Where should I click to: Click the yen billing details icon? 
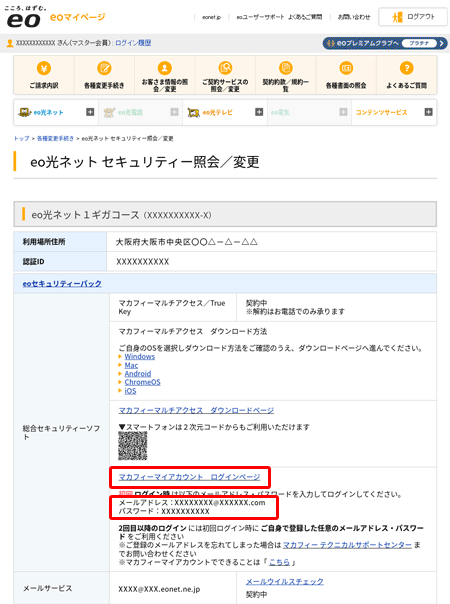pyautogui.click(x=44, y=68)
